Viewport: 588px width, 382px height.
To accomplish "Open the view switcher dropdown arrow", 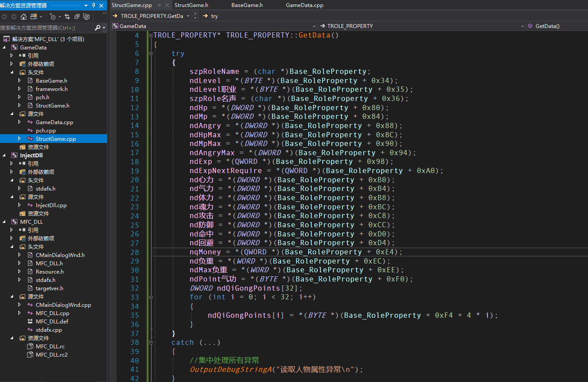I will tap(41, 17).
